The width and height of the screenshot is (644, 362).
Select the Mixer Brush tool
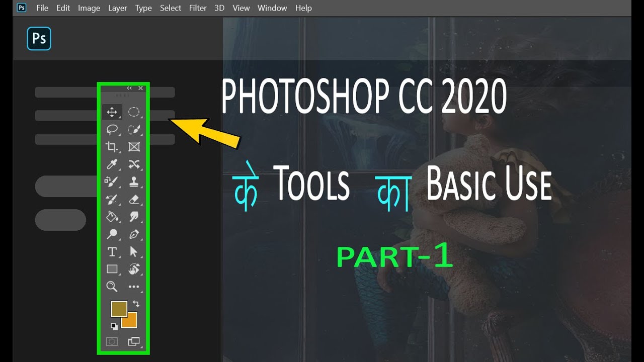click(x=112, y=182)
